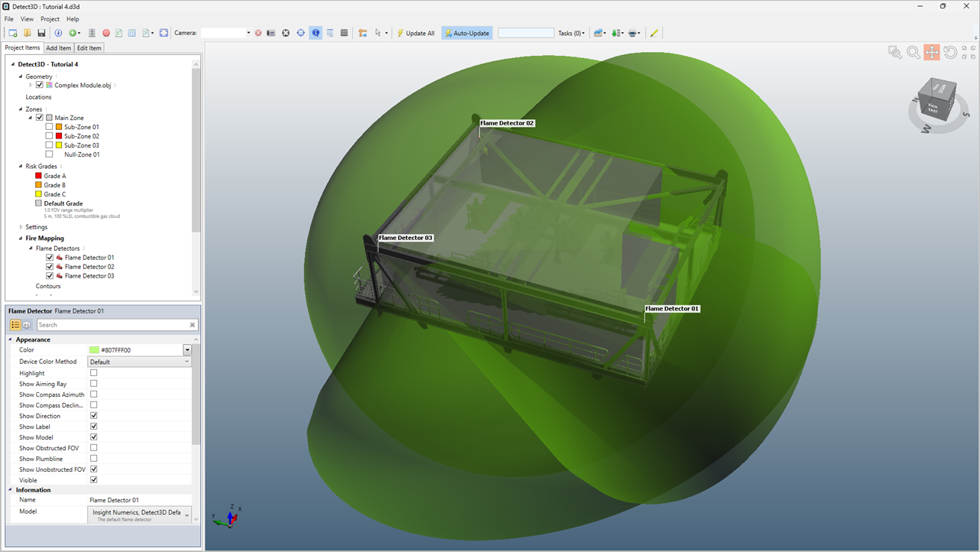This screenshot has height=552, width=980.
Task: Uncheck Complex Module.obj geometry checkbox
Action: point(40,85)
